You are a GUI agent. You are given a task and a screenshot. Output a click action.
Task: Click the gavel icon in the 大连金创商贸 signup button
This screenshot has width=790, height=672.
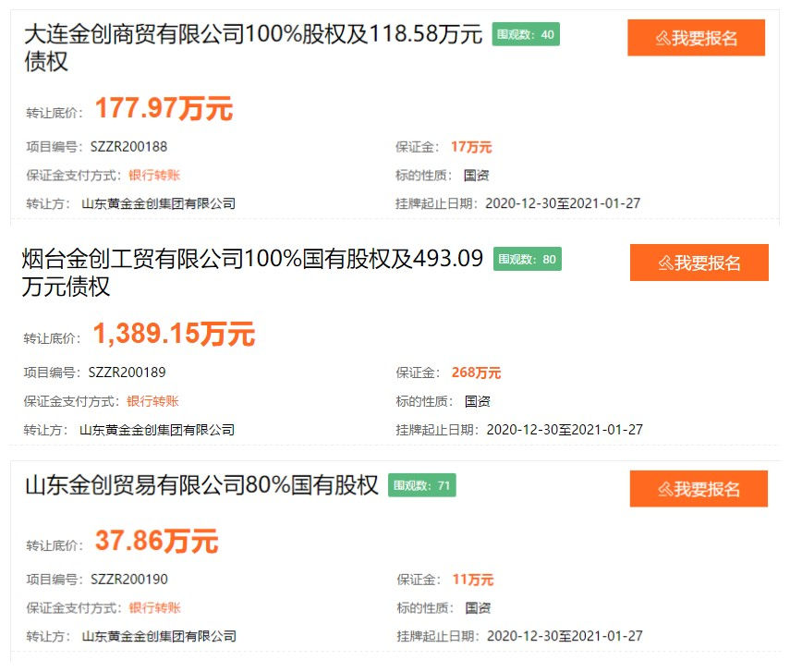click(662, 39)
